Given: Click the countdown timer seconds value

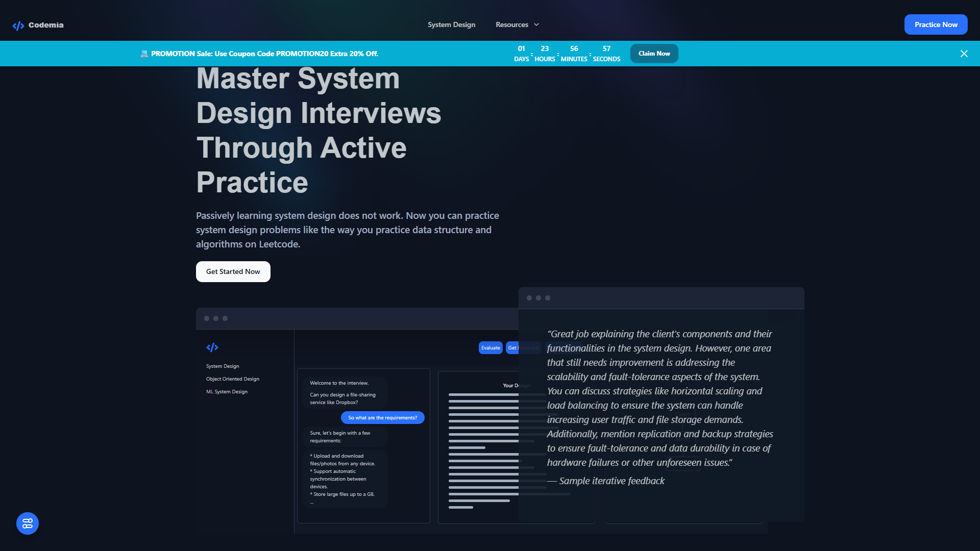Looking at the screenshot, I should (606, 49).
